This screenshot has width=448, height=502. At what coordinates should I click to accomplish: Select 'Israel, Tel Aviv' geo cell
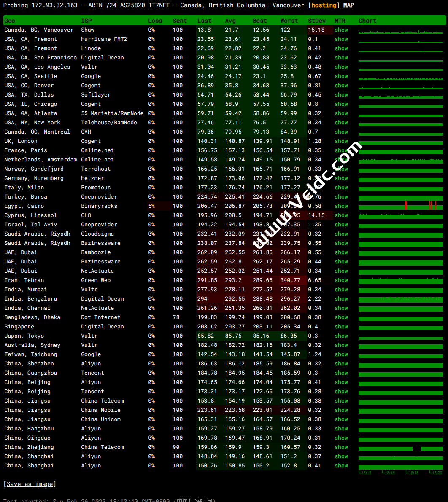pos(30,225)
